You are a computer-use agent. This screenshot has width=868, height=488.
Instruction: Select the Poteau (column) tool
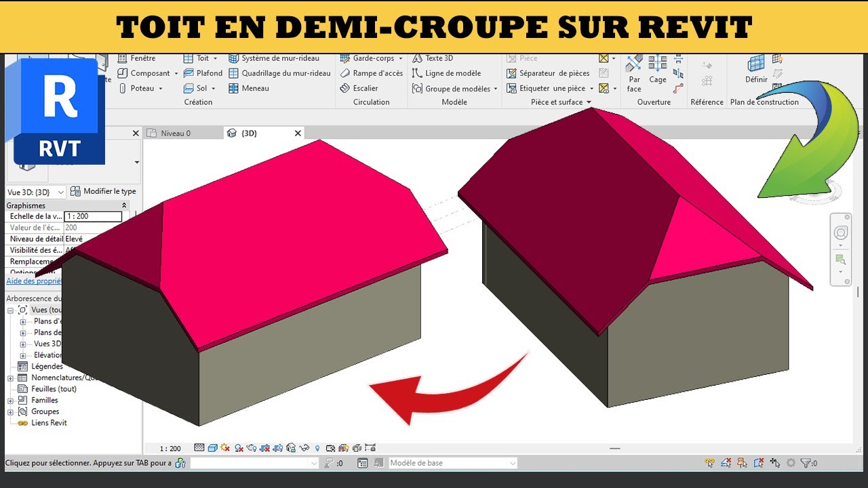pyautogui.click(x=140, y=88)
